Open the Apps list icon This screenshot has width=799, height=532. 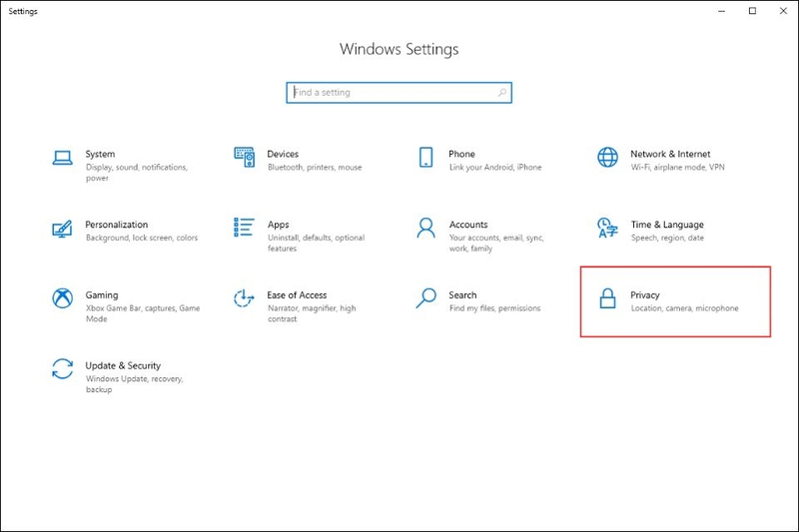tap(244, 228)
